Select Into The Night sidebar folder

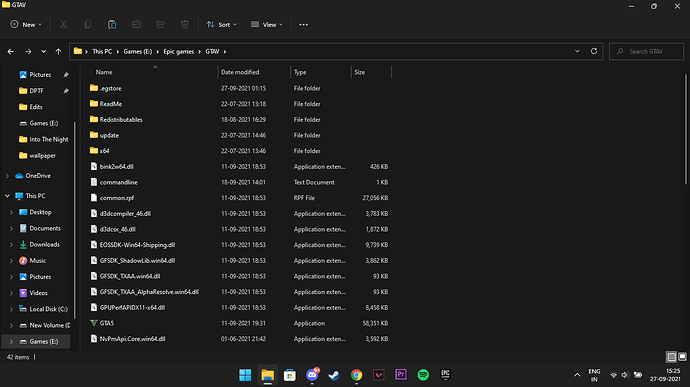click(44, 139)
